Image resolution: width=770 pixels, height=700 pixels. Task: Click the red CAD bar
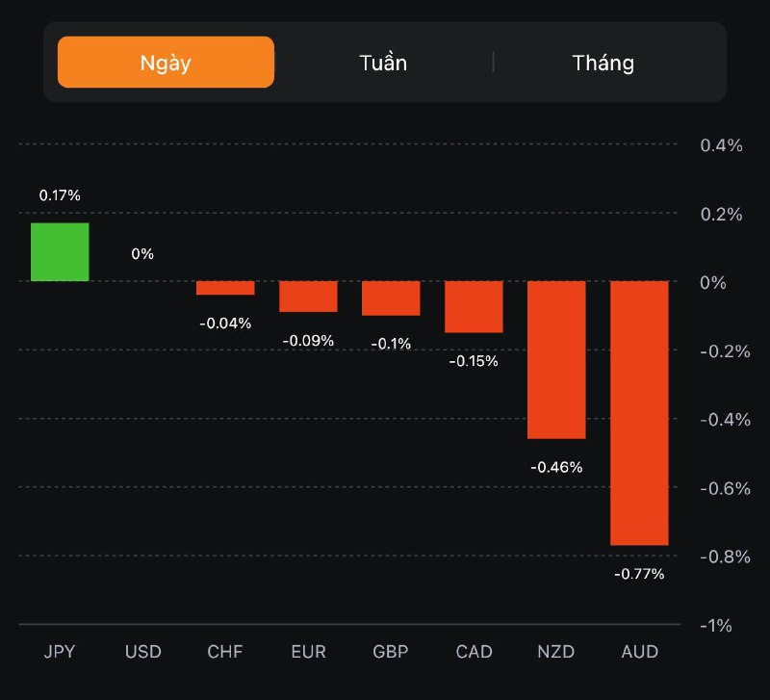coord(474,307)
